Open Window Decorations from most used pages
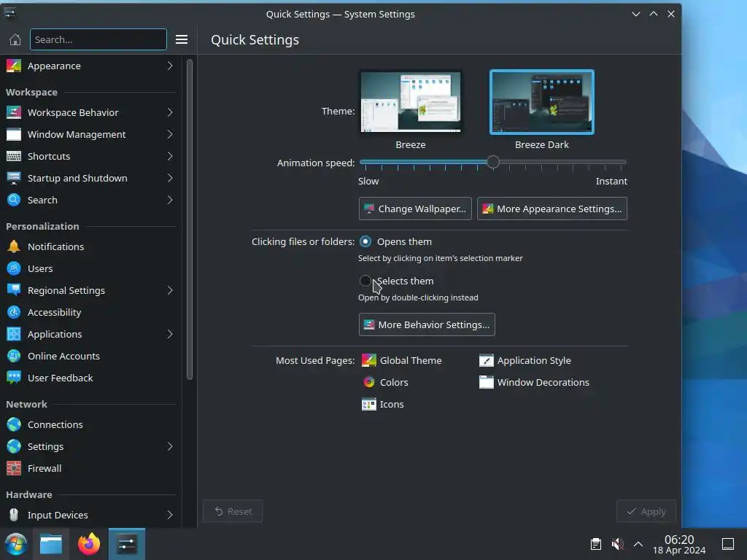The height and width of the screenshot is (560, 747). coord(534,382)
